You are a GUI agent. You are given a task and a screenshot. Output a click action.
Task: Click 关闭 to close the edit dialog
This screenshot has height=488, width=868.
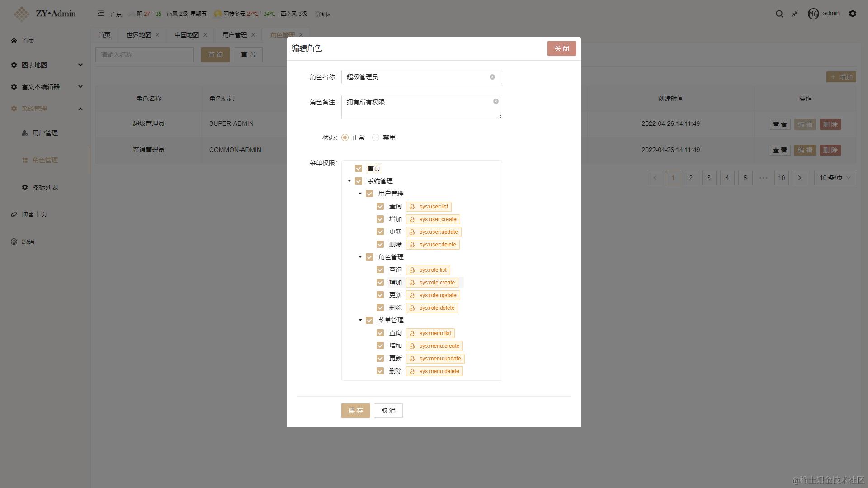point(561,48)
